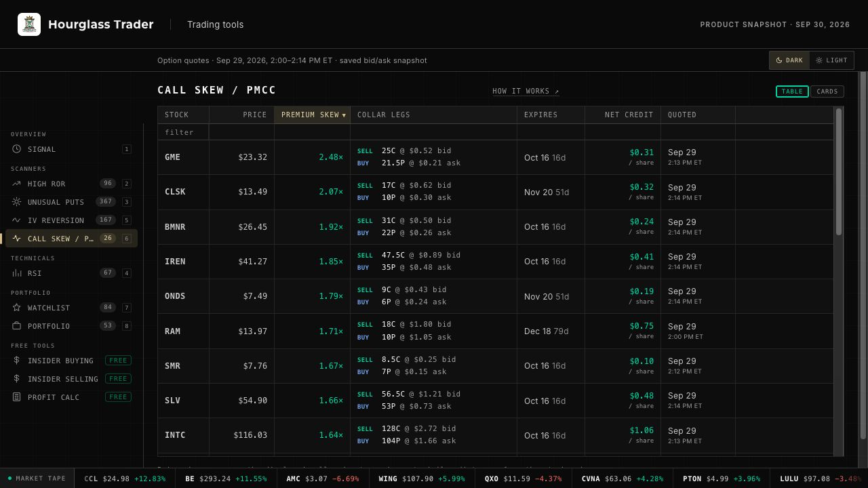
Task: Open the Unusual Puts scanner
Action: pos(72,202)
